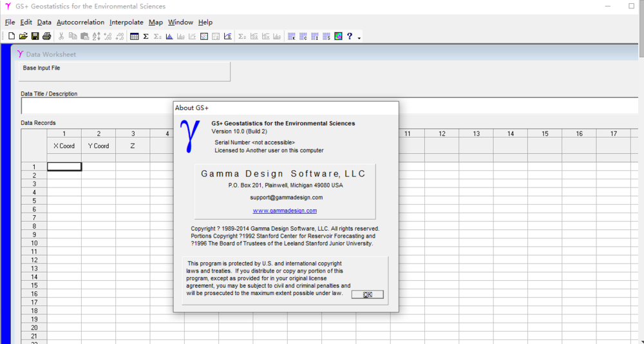The width and height of the screenshot is (644, 344).
Task: Click the grid icon labeled K
Action: (292, 36)
